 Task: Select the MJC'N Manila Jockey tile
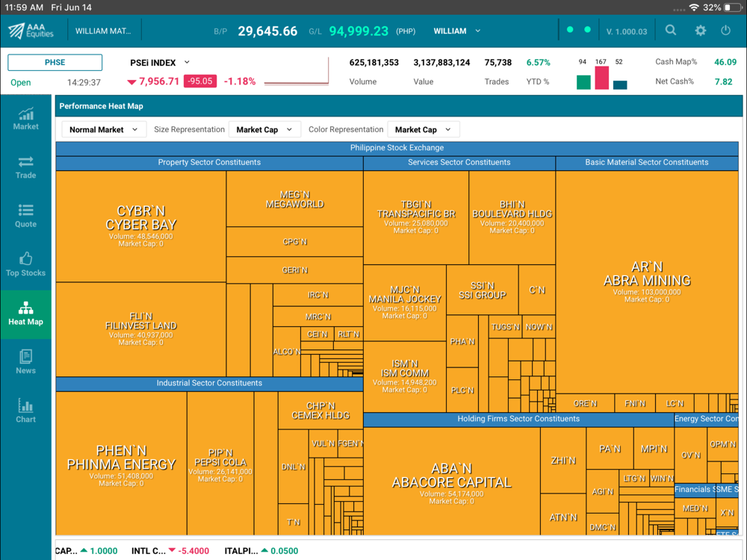click(405, 303)
